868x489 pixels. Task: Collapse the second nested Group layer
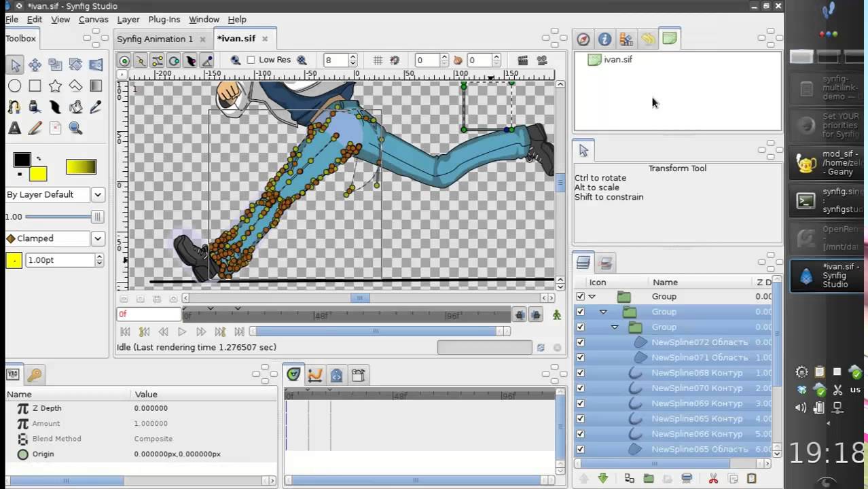(603, 312)
